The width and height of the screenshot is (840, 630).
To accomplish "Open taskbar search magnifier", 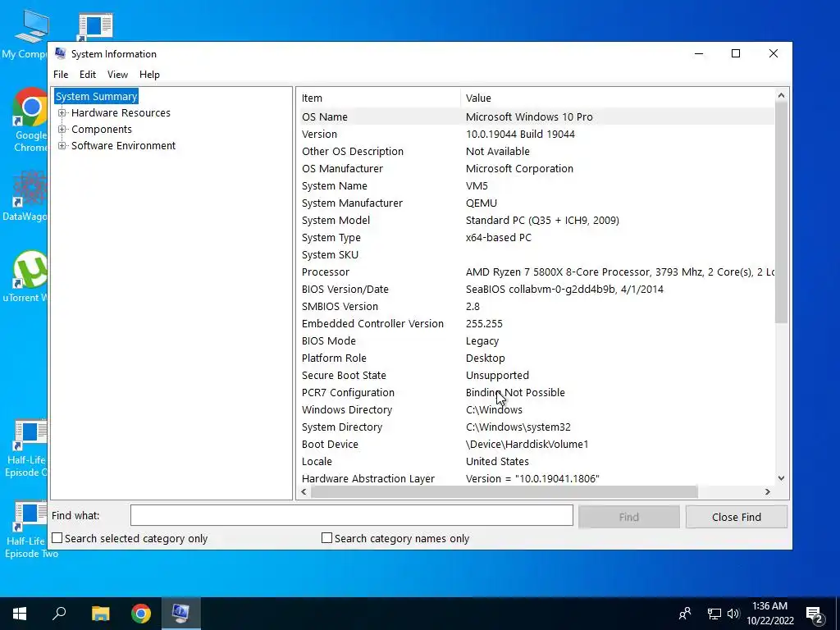I will click(59, 614).
